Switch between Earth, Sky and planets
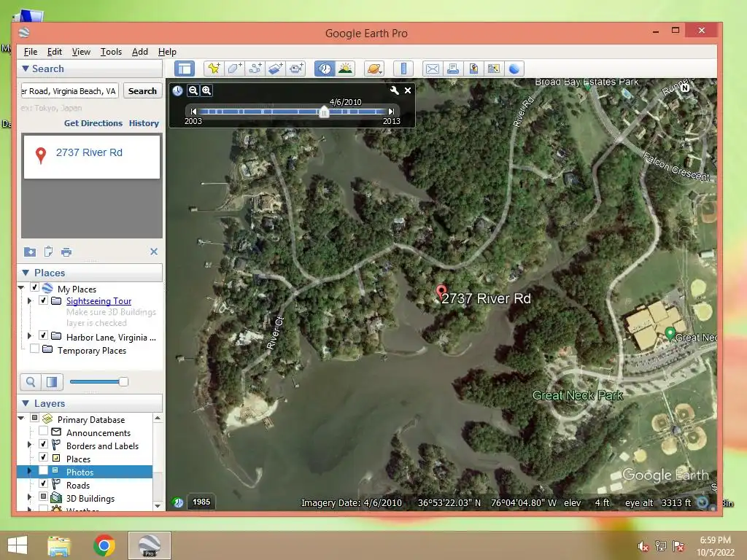This screenshot has width=747, height=560. point(374,69)
